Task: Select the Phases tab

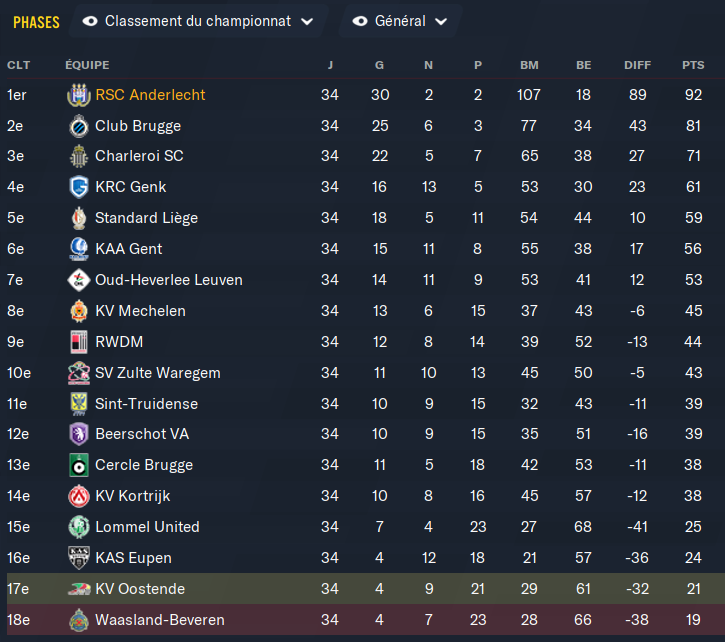Action: tap(36, 21)
